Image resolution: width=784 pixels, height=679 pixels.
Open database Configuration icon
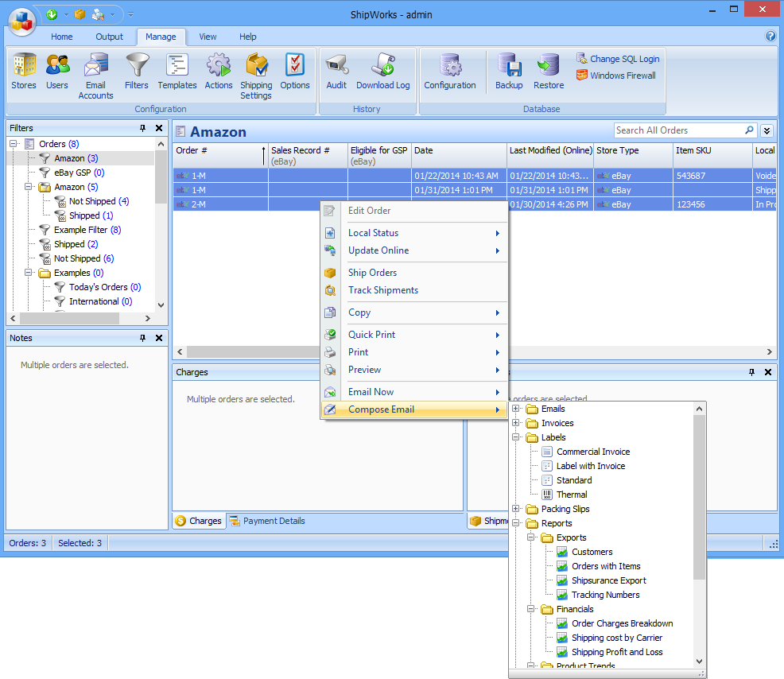click(x=450, y=72)
